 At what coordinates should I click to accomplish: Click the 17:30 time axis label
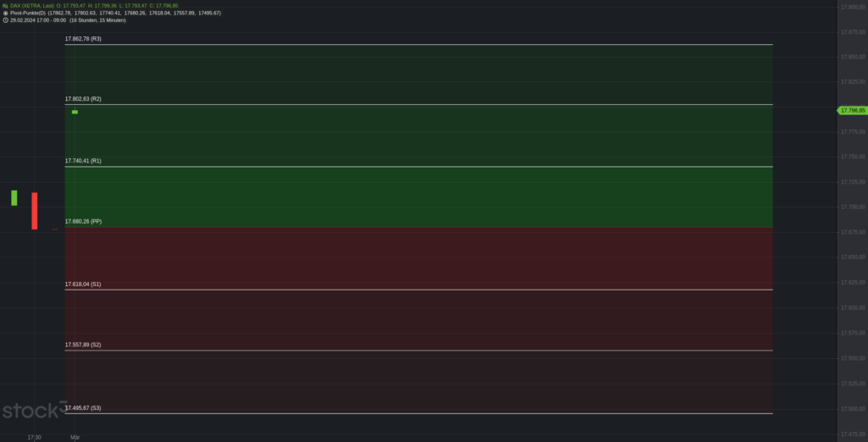tap(34, 437)
